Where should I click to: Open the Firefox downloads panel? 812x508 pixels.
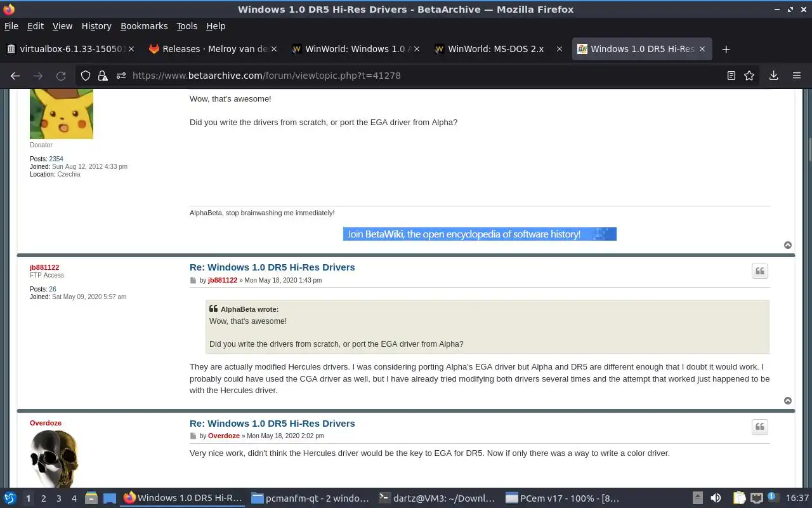773,76
